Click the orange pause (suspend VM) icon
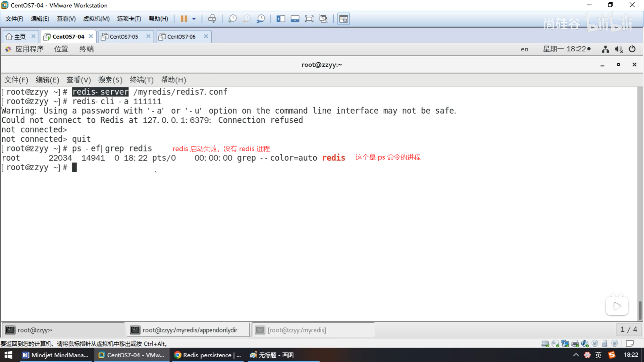This screenshot has height=362, width=644. pyautogui.click(x=183, y=19)
